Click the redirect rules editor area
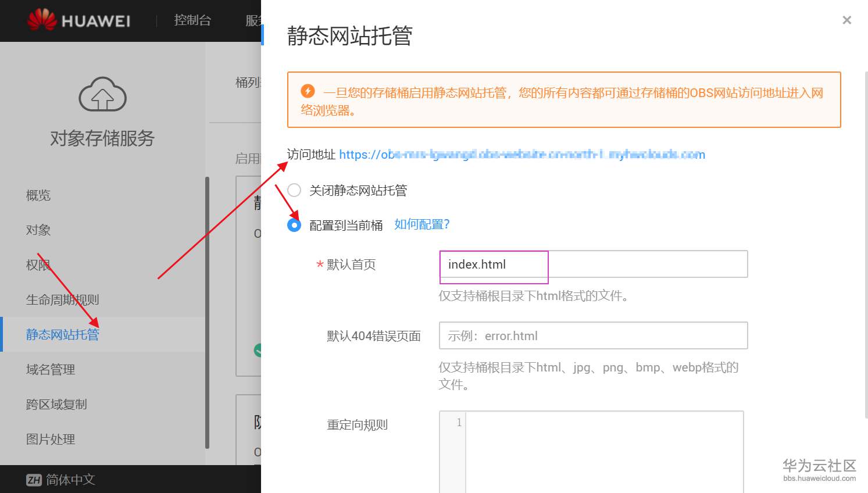This screenshot has height=493, width=868. [605, 452]
